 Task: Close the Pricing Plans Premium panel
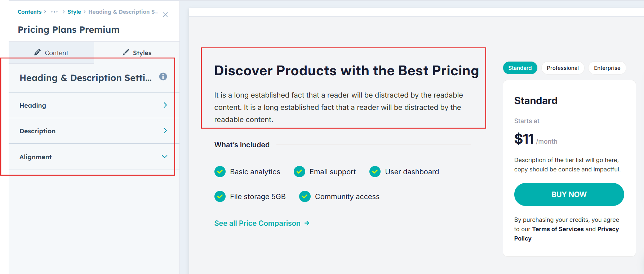(165, 15)
